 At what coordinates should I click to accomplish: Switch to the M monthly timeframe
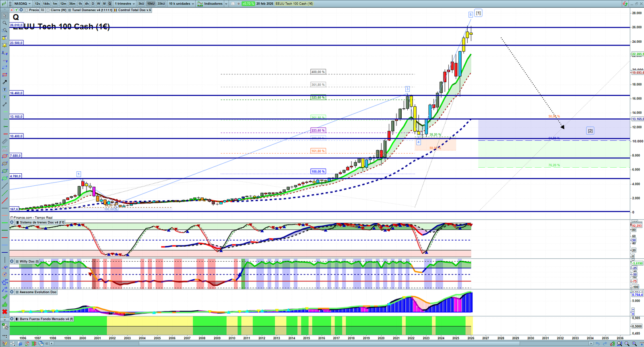[104, 4]
